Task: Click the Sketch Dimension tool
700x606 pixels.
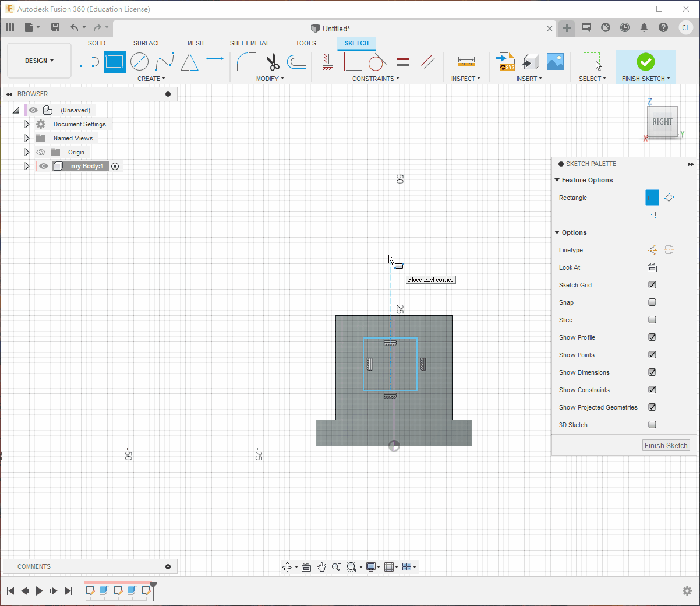Action: coord(215,61)
